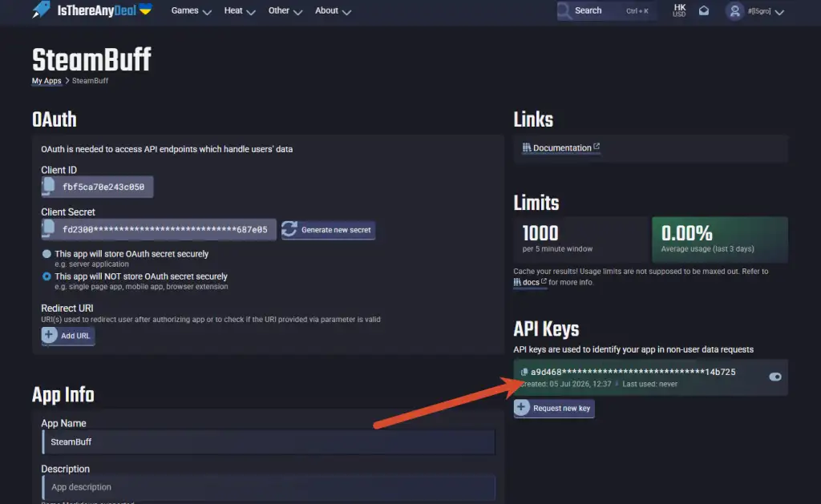Click the App Name input field
This screenshot has width=821, height=504.
click(269, 442)
